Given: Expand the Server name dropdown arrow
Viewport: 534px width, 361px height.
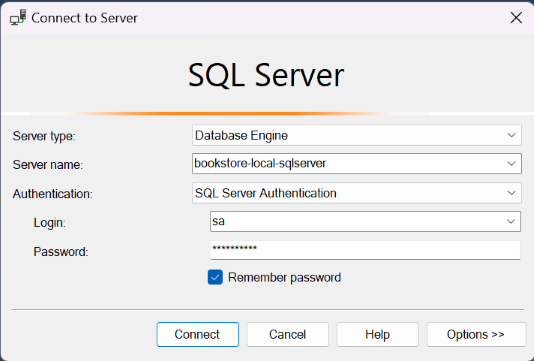Looking at the screenshot, I should (x=511, y=163).
